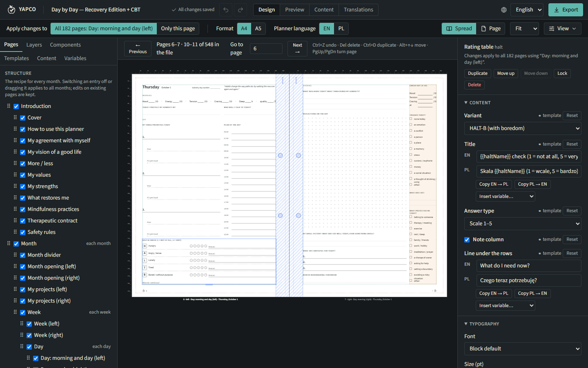Uncheck the Note column option
This screenshot has width=588, height=368.
pos(467,240)
